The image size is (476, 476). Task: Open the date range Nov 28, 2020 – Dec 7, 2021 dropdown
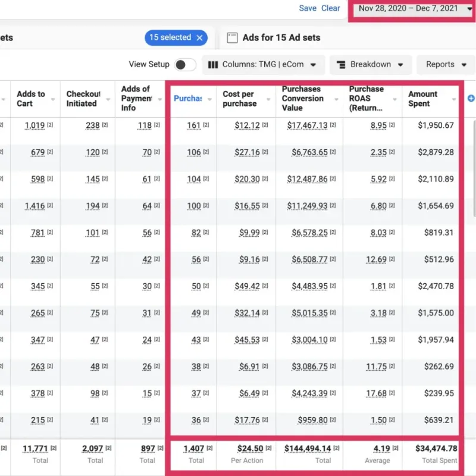click(x=412, y=8)
